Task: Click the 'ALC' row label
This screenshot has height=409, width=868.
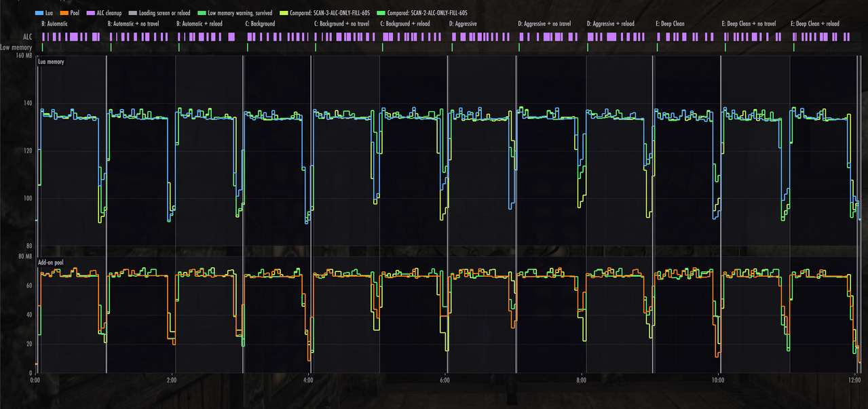Action: pyautogui.click(x=28, y=37)
